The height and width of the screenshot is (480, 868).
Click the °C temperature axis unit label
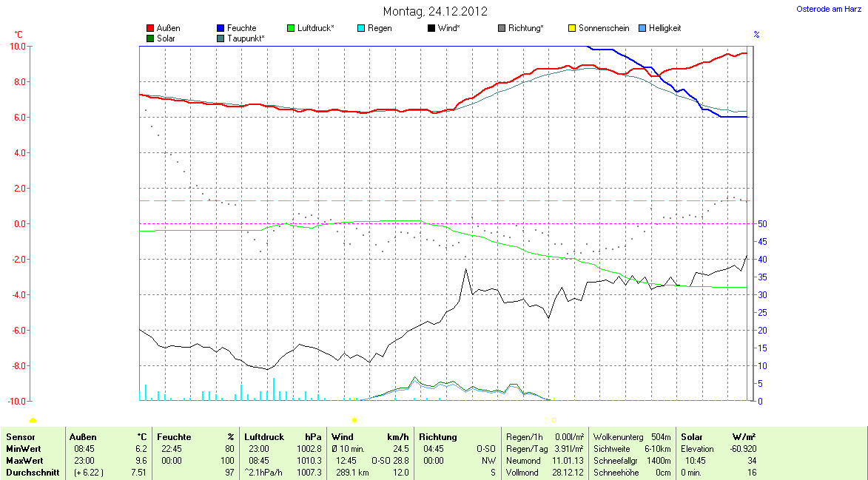click(18, 35)
